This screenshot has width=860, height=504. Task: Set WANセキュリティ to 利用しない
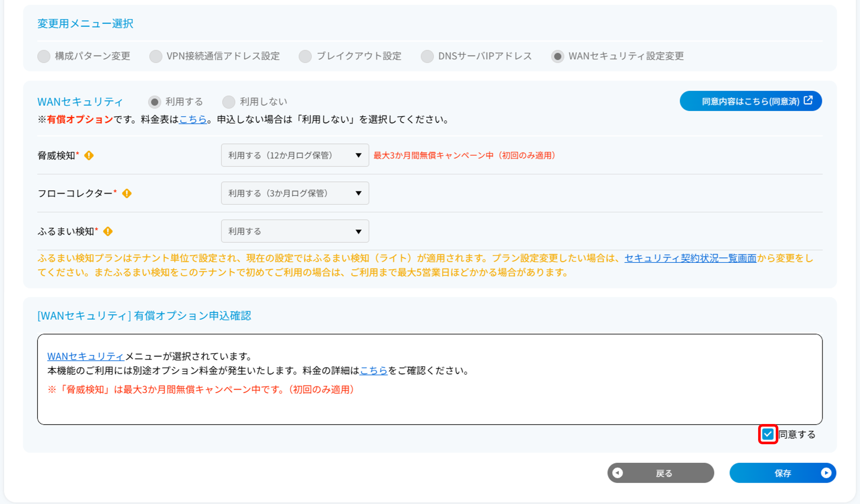pos(229,102)
